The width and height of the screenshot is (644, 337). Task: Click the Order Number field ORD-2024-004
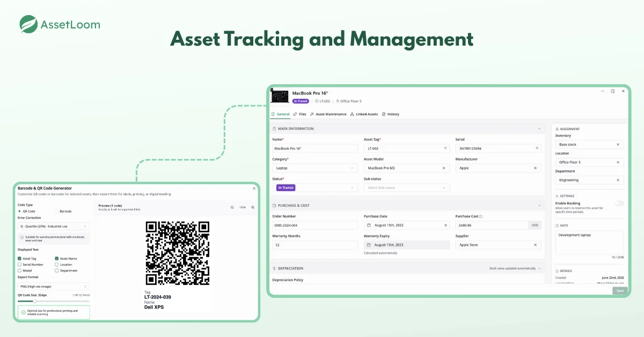click(315, 225)
